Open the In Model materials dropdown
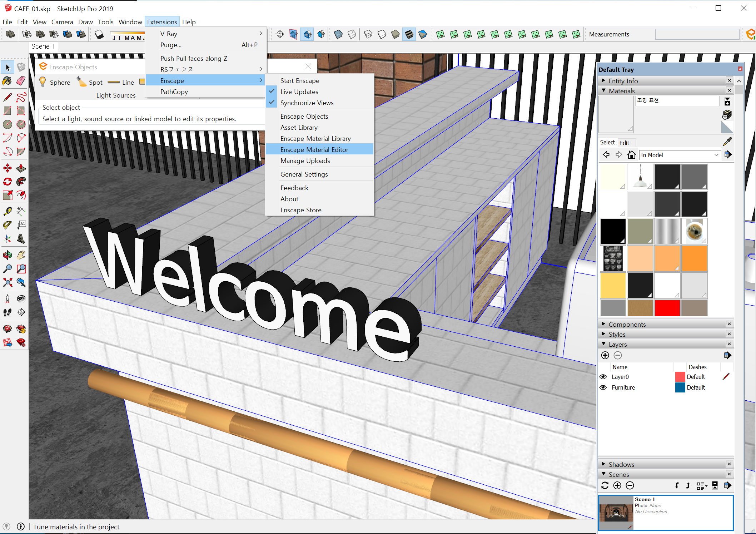 (680, 155)
